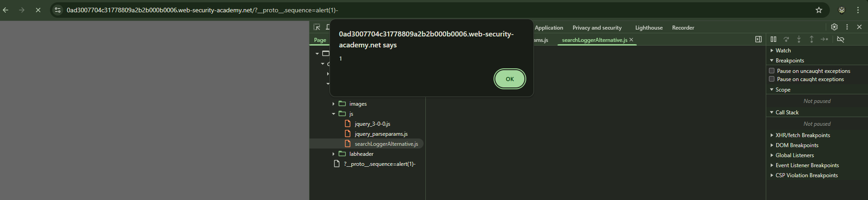This screenshot has height=200, width=868.
Task: Deactivate breakpoints with the crossed tag icon
Action: [x=841, y=40]
